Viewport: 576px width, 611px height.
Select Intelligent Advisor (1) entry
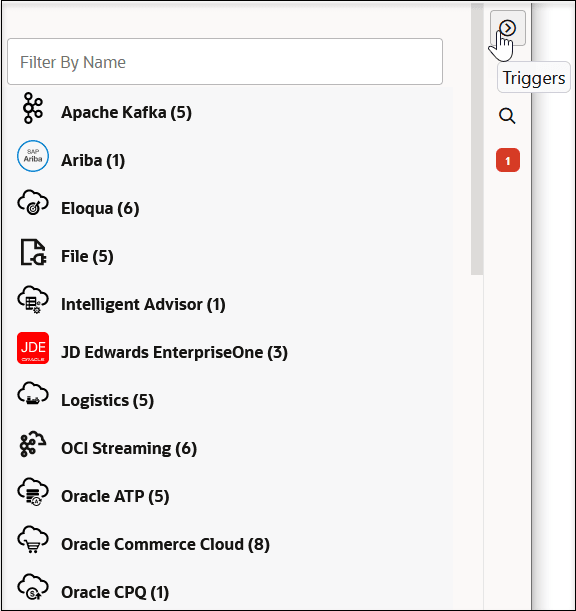click(x=143, y=304)
